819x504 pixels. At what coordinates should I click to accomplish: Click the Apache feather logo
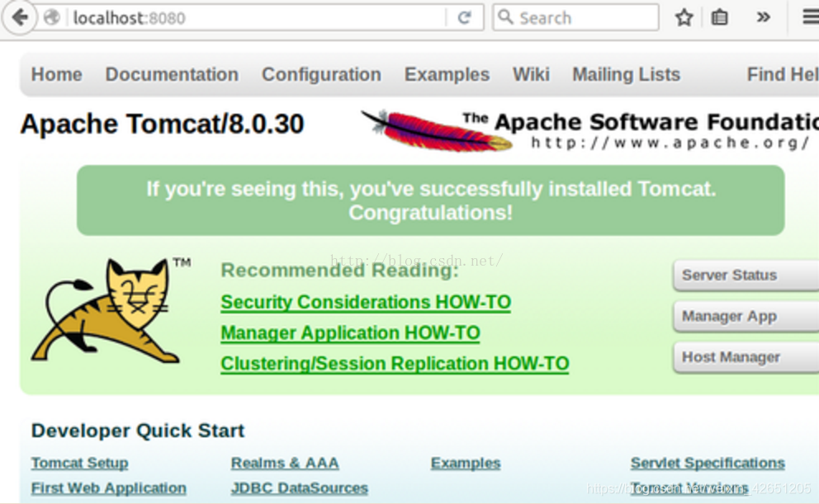(437, 130)
